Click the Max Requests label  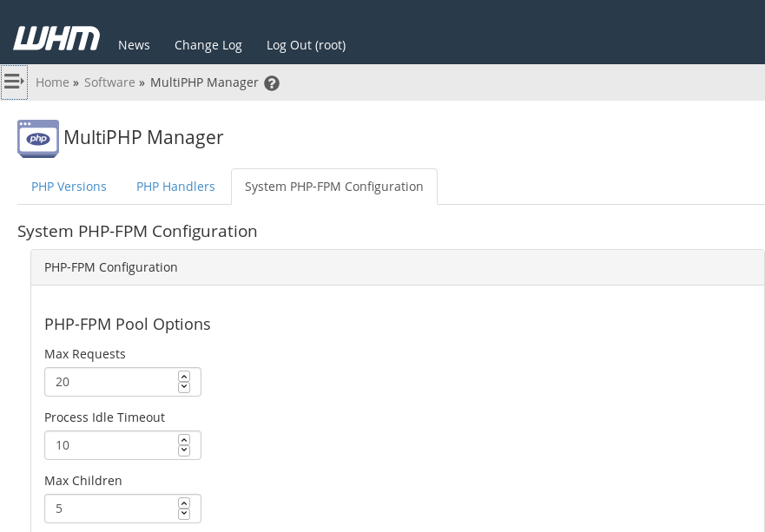[x=85, y=354]
